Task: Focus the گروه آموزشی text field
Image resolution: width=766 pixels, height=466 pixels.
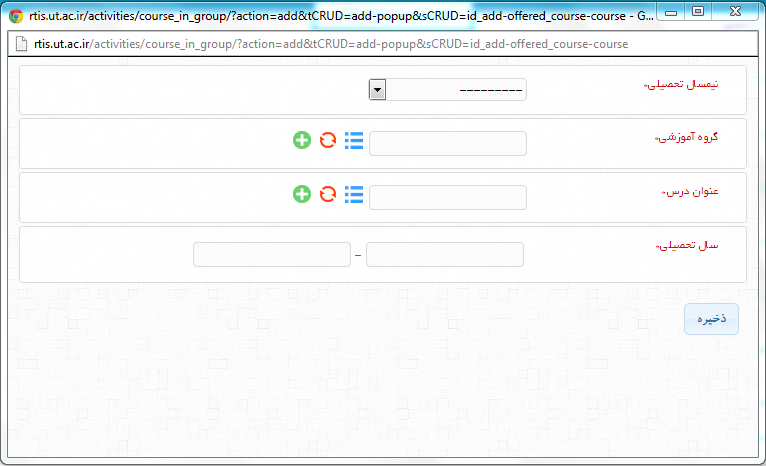Action: click(x=448, y=144)
